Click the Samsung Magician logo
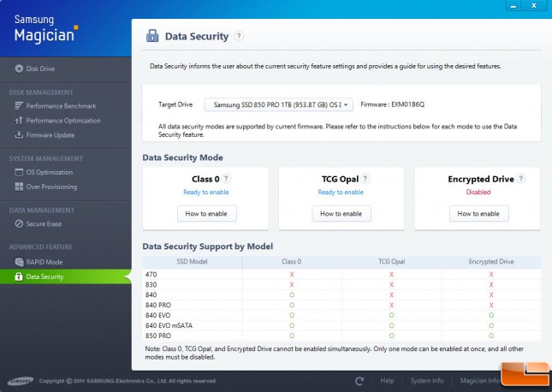Screen dimensions: 552x392 pos(45,29)
